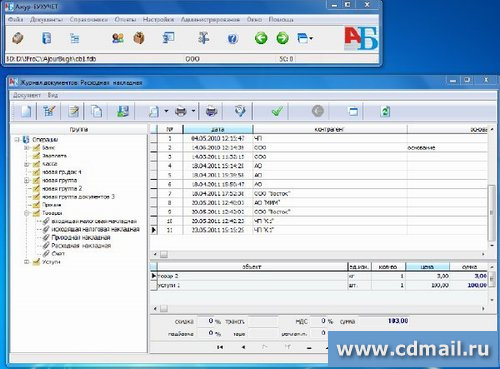Open the Документ menu in journal window

tap(27, 95)
